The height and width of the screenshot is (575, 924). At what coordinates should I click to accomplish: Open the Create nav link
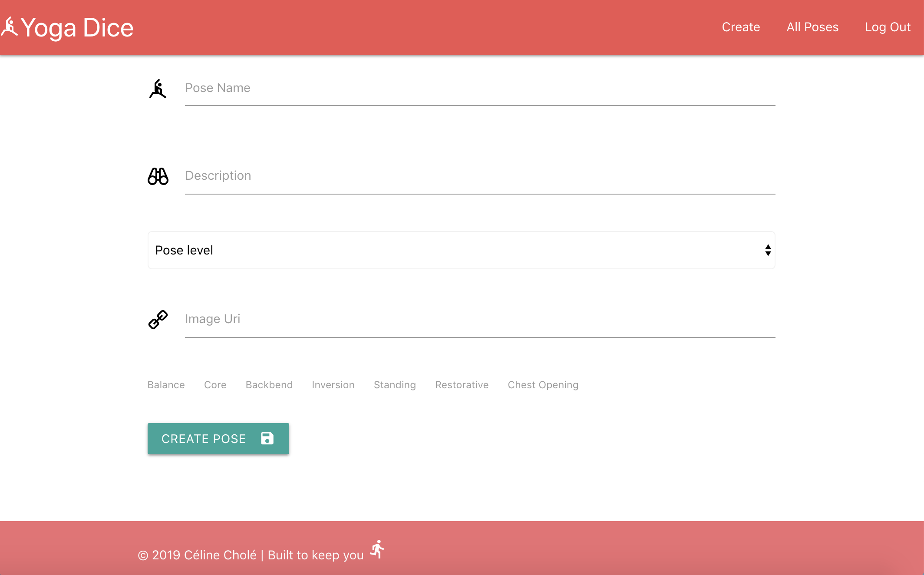click(x=741, y=27)
